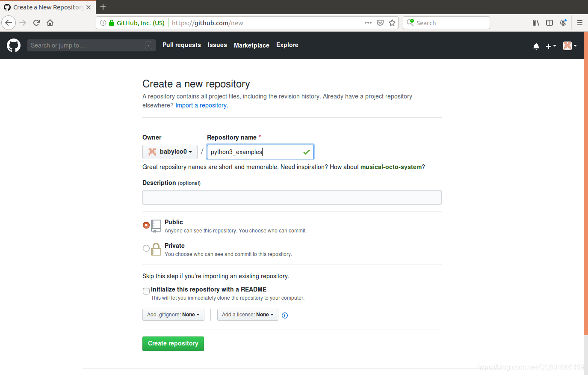Viewport: 588px width, 375px height.
Task: Expand the Add a license dropdown
Action: click(248, 315)
